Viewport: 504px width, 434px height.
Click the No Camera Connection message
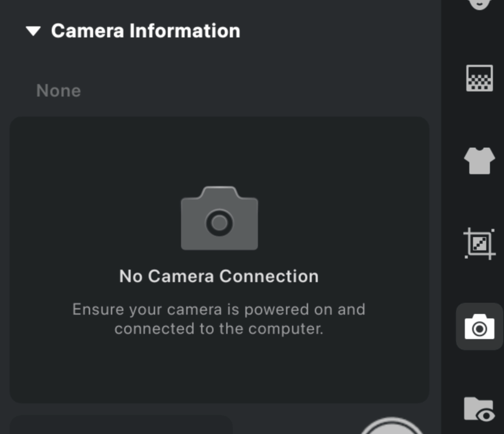220,276
